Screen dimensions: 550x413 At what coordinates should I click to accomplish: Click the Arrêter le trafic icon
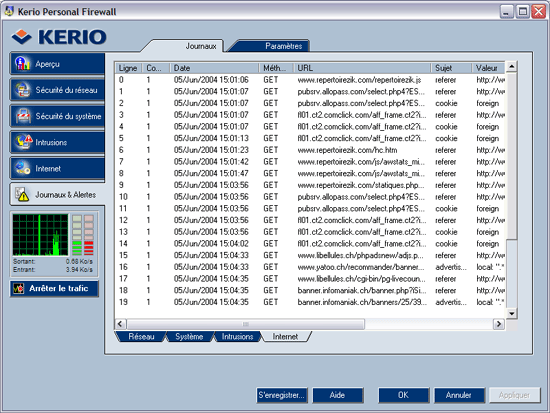coord(19,288)
